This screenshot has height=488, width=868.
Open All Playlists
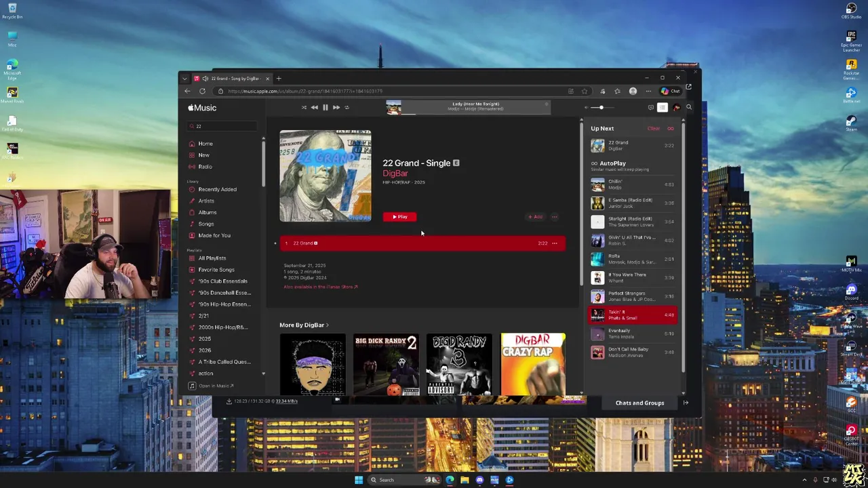[x=212, y=258]
